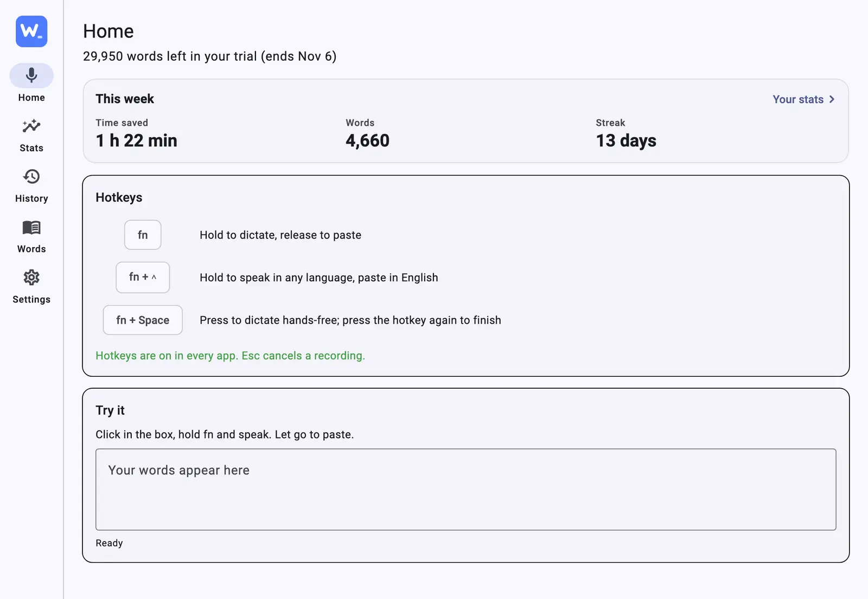Click the fn + Space hotkey button
This screenshot has width=868, height=599.
[x=143, y=320]
